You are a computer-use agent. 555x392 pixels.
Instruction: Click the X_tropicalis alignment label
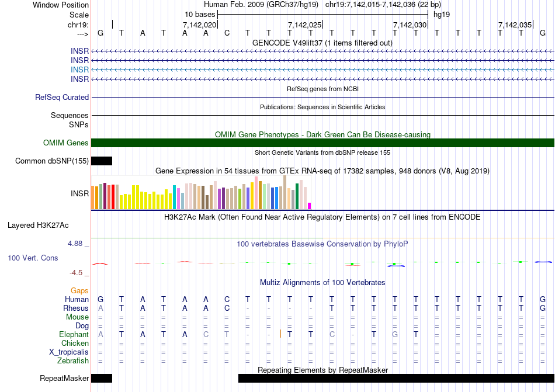69,352
